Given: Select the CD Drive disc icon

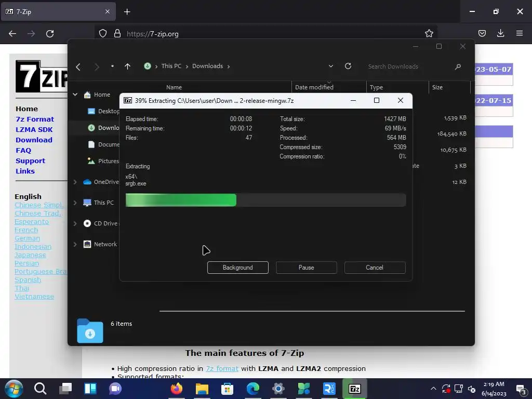Looking at the screenshot, I should (x=87, y=223).
